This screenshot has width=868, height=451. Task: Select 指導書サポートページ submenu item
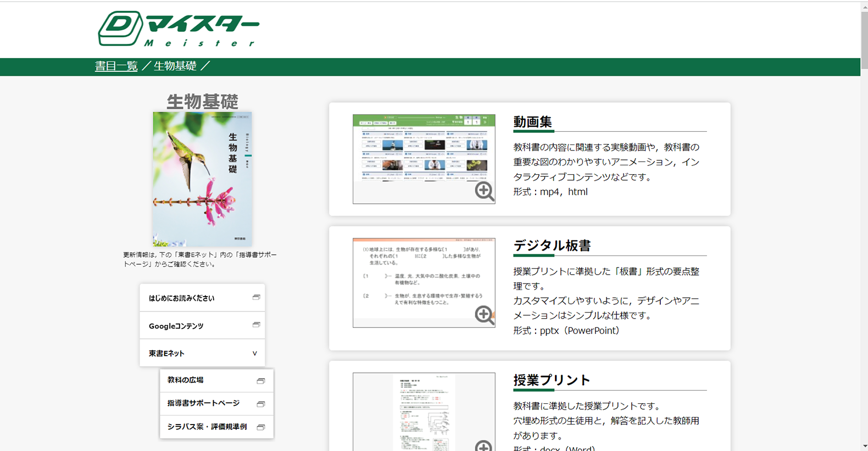pos(203,403)
